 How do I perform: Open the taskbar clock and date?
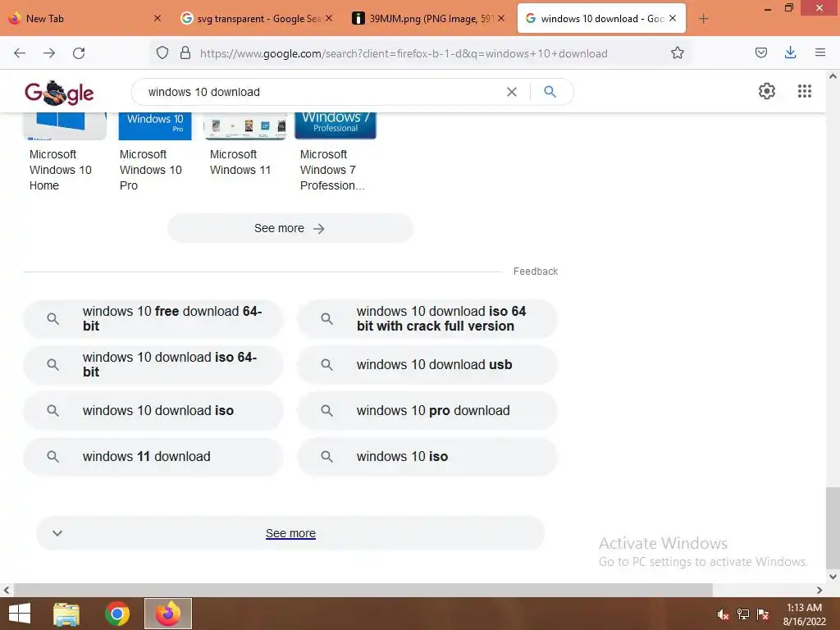click(804, 614)
